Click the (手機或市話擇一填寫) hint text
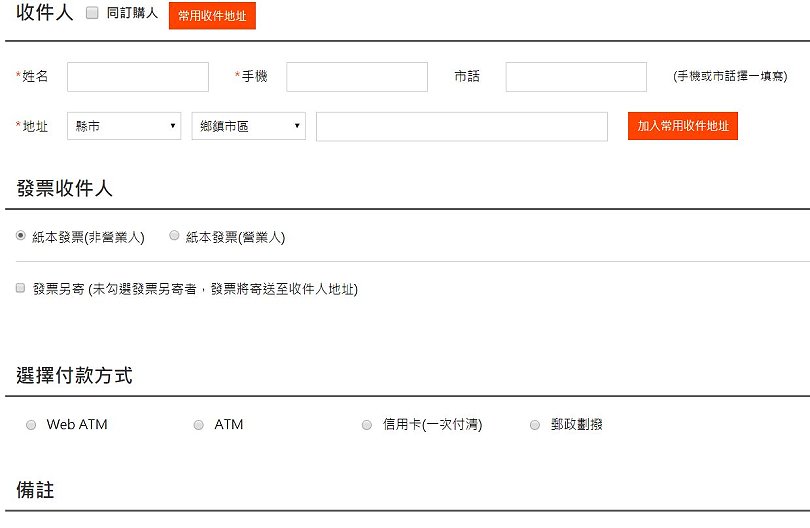Image resolution: width=810 pixels, height=528 pixels. pyautogui.click(x=729, y=76)
